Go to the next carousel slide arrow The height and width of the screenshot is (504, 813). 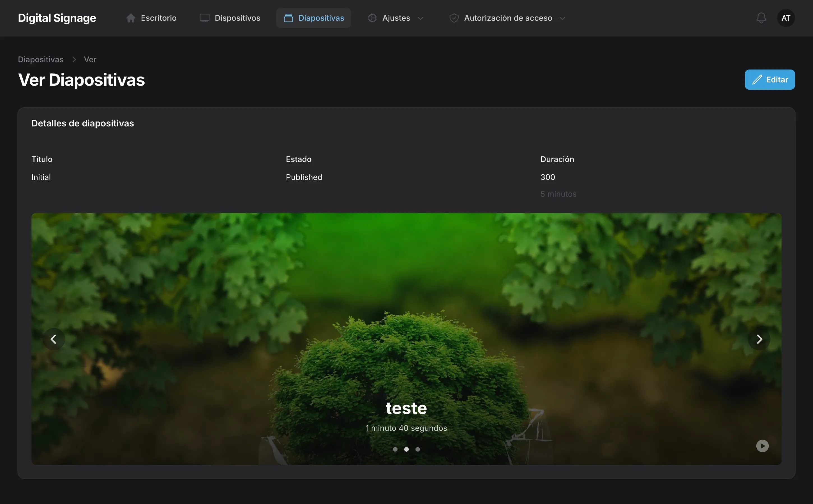tap(759, 339)
